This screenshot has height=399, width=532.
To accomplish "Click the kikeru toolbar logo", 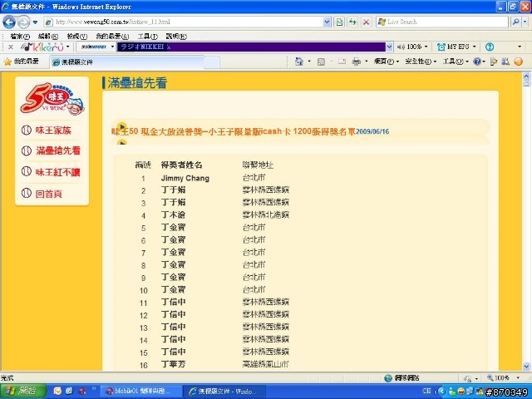I will 42,47.
